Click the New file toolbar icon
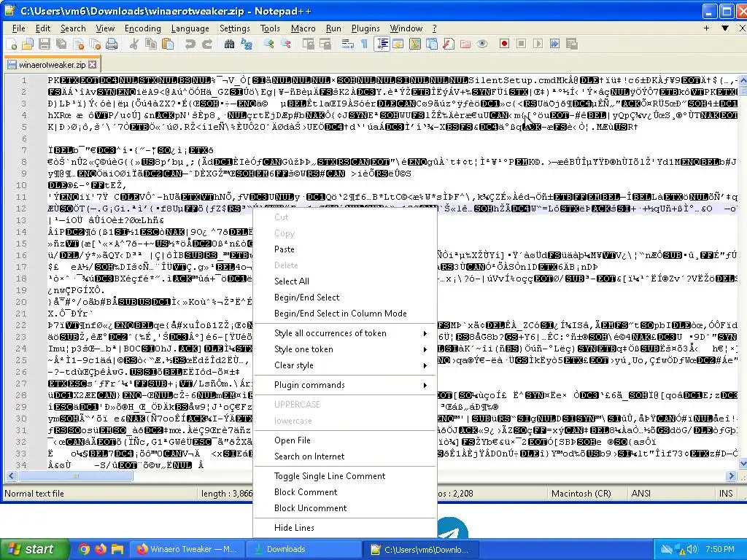Image resolution: width=747 pixels, height=560 pixels. pyautogui.click(x=12, y=44)
